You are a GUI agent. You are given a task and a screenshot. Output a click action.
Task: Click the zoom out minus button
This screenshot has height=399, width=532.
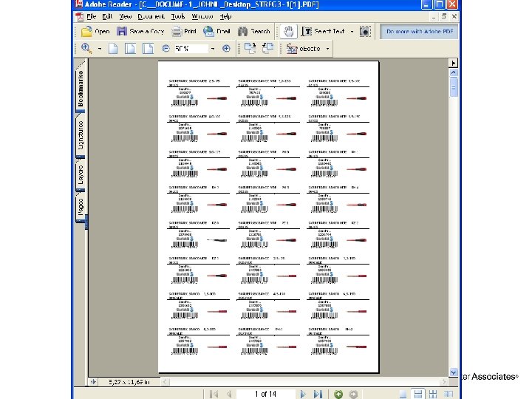coord(166,49)
